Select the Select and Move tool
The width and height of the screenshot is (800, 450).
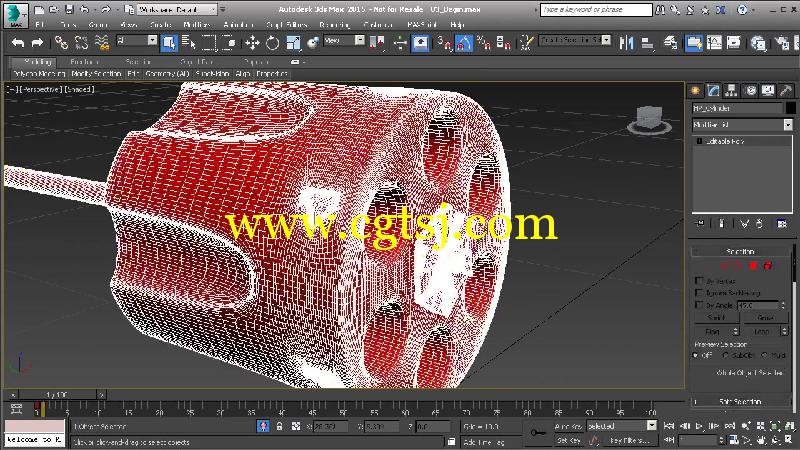[253, 43]
